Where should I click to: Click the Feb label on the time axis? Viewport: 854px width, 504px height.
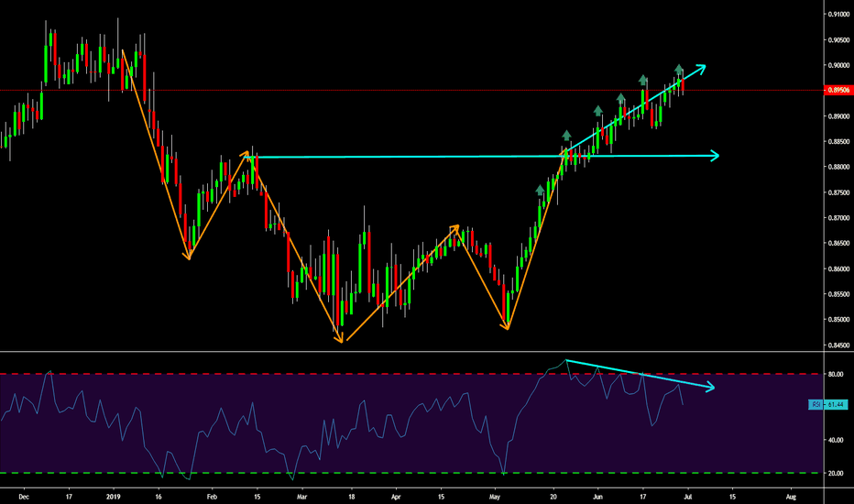pyautogui.click(x=212, y=497)
